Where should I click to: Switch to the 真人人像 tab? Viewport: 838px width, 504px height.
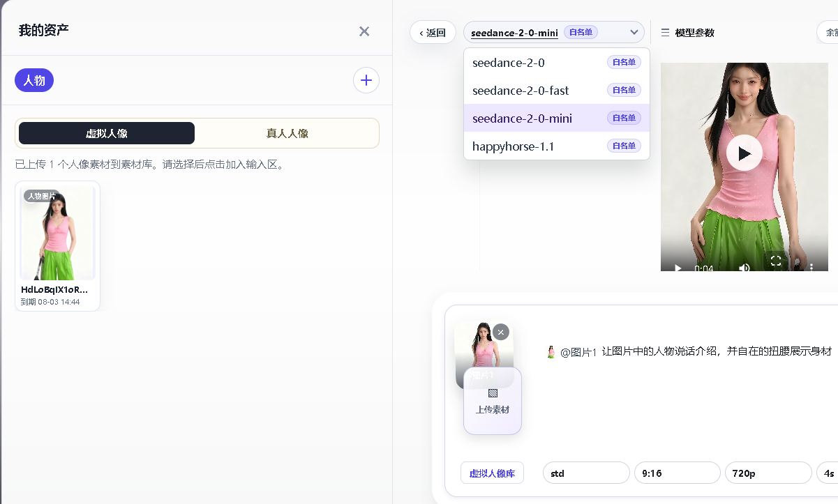coord(287,133)
